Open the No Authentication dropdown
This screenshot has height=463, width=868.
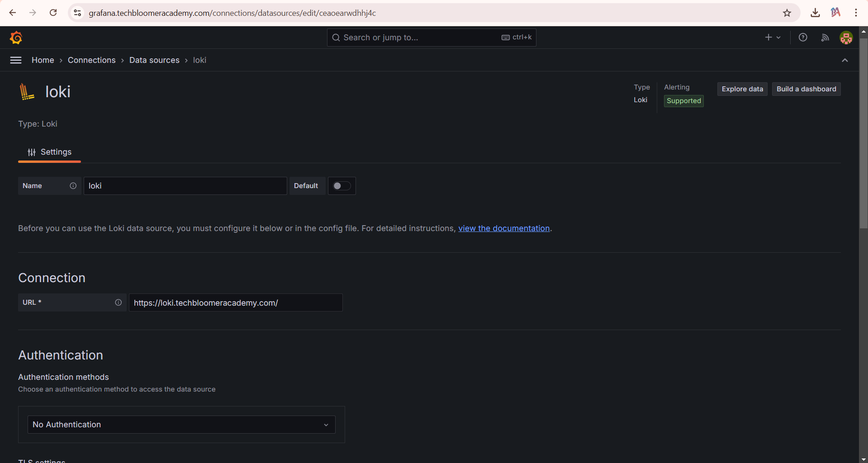pos(181,424)
